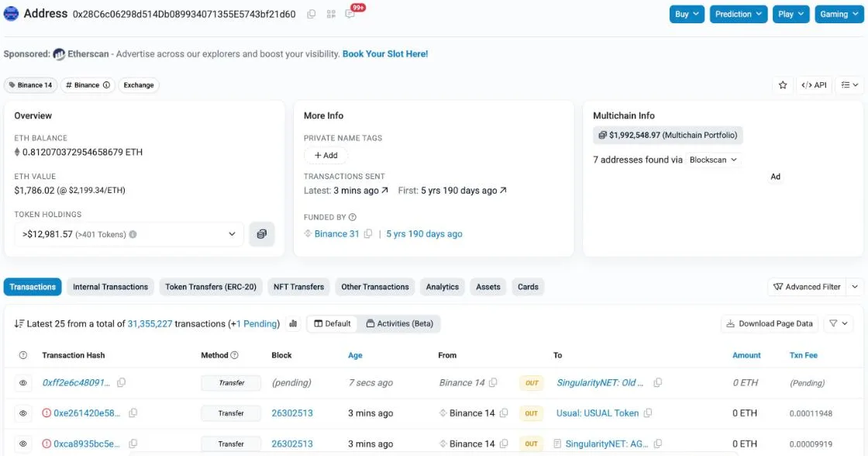Screen dimensions: 868x456
Task: Open the Multichain Portfolio button
Action: pos(667,135)
